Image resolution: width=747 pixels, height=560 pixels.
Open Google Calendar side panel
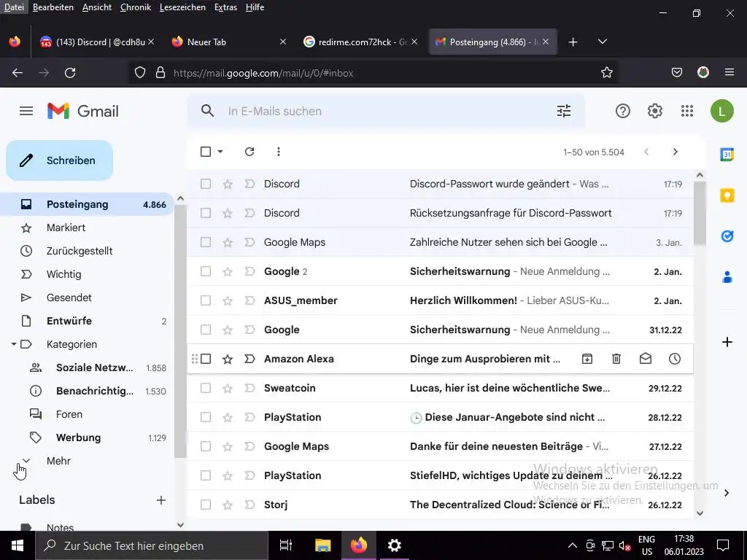tap(727, 155)
